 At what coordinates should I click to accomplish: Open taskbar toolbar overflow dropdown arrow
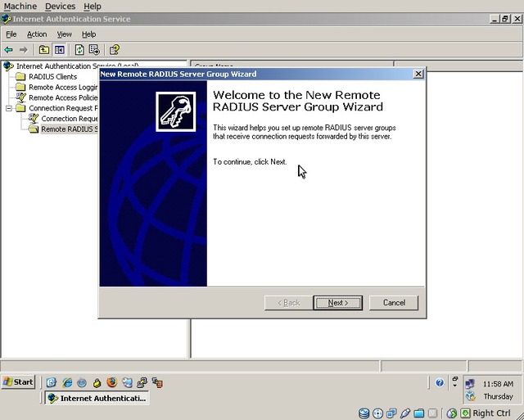[454, 384]
